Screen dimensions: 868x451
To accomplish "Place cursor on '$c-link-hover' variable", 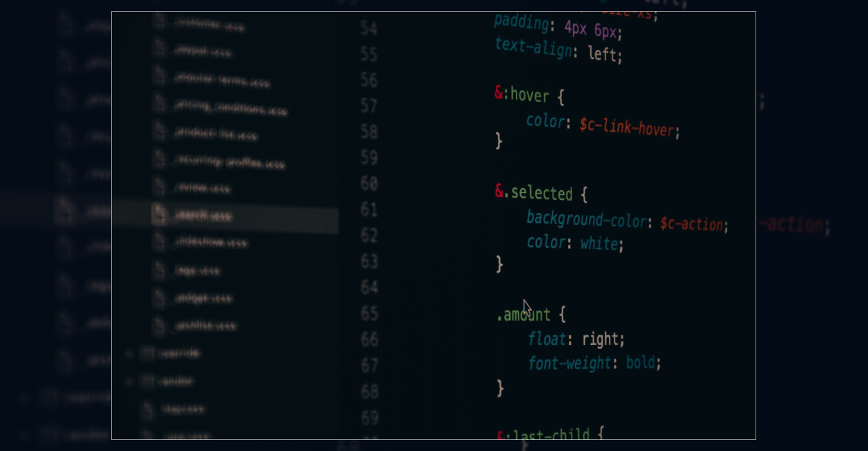I will (x=627, y=127).
